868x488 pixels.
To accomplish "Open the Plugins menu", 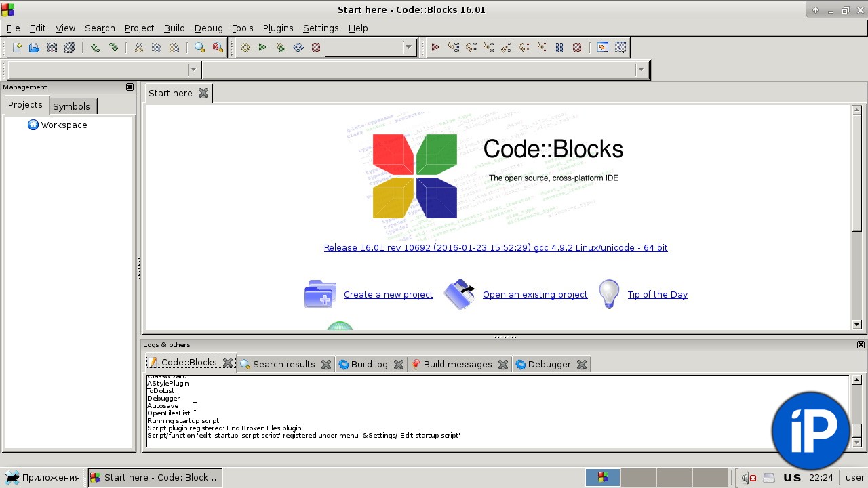I will [x=277, y=28].
